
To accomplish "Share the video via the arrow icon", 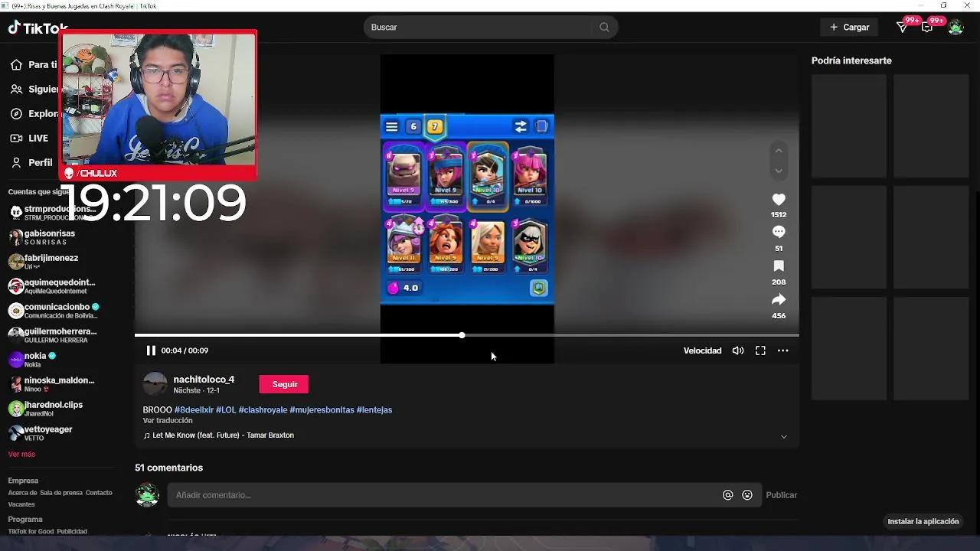I will [x=779, y=299].
